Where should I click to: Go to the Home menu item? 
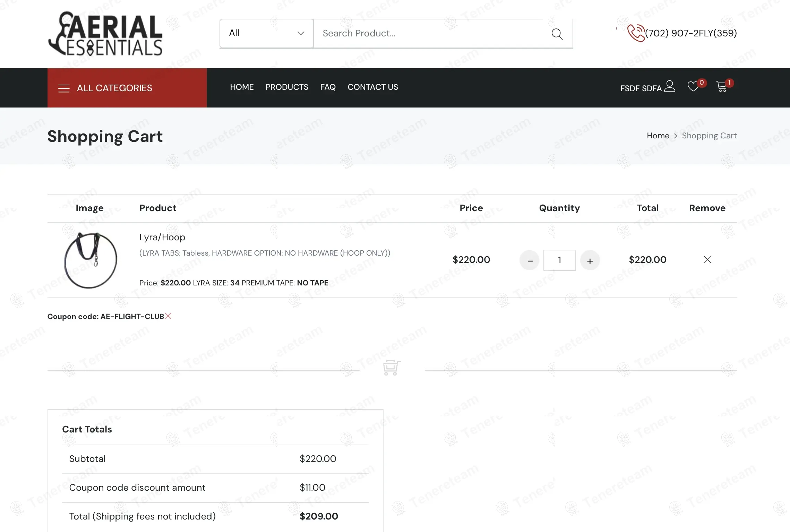(242, 87)
